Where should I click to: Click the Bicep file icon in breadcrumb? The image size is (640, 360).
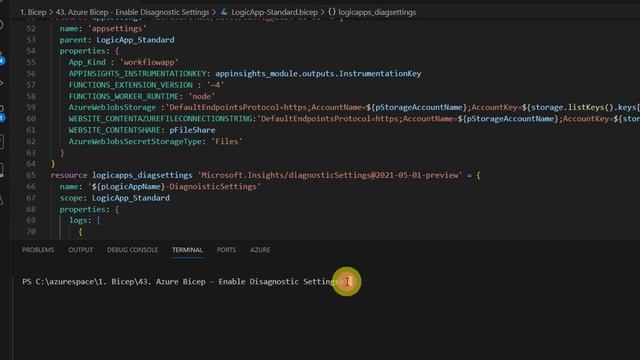(x=224, y=12)
